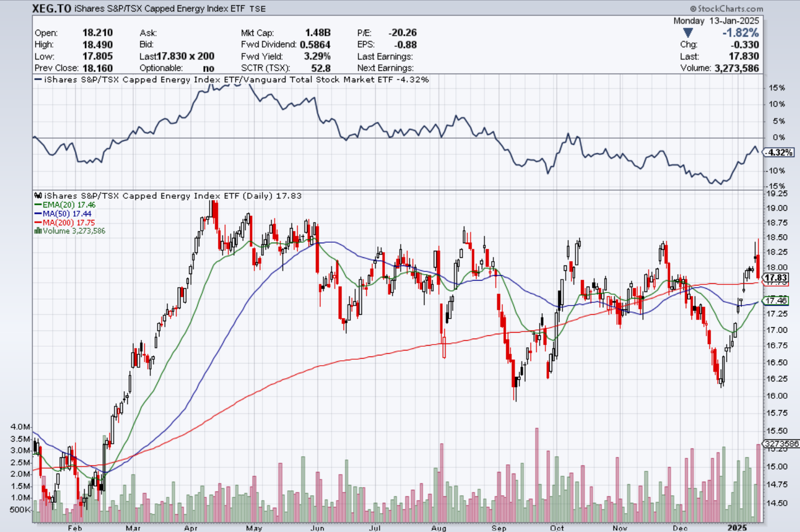The width and height of the screenshot is (800, 532).
Task: Click the -1.82% percent change value
Action: 740,33
